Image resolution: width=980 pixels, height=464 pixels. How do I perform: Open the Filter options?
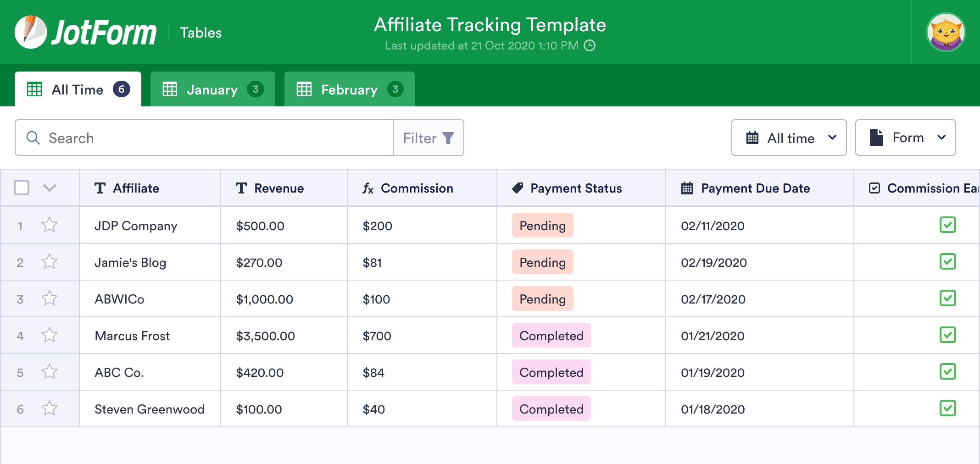tap(428, 138)
